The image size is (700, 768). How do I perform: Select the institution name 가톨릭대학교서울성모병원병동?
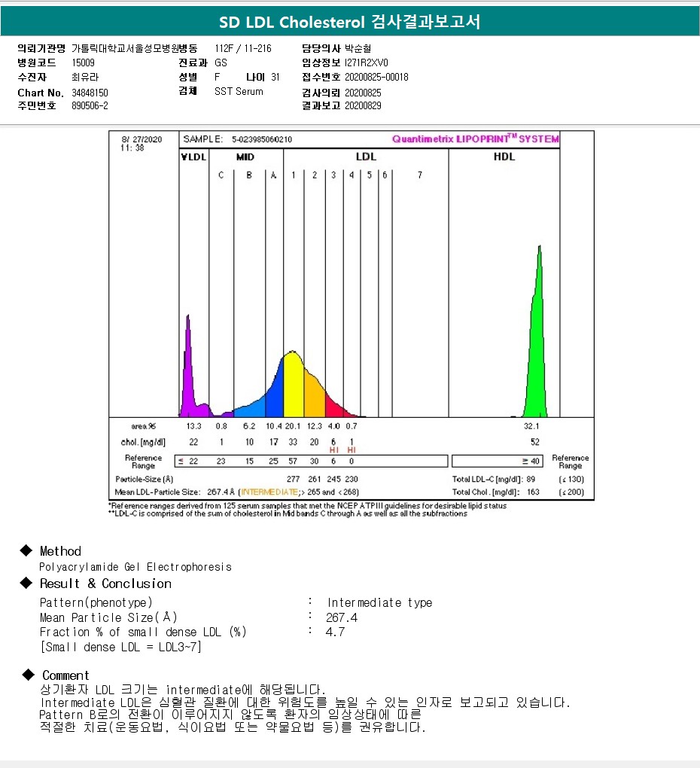135,48
